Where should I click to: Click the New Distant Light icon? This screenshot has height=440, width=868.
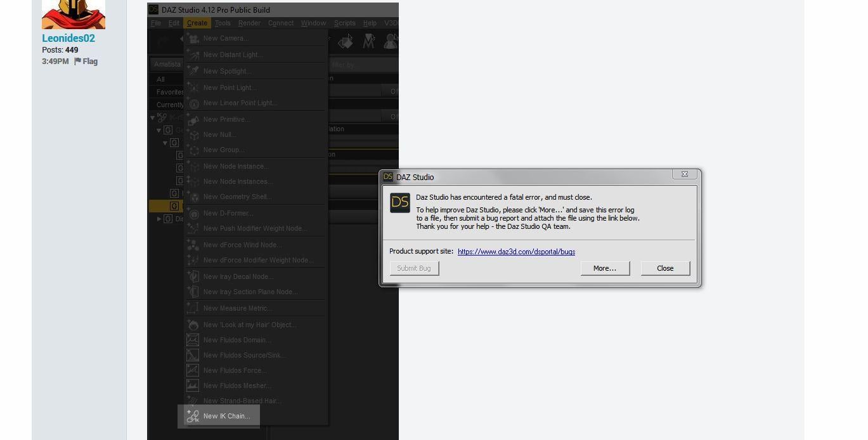pyautogui.click(x=193, y=55)
